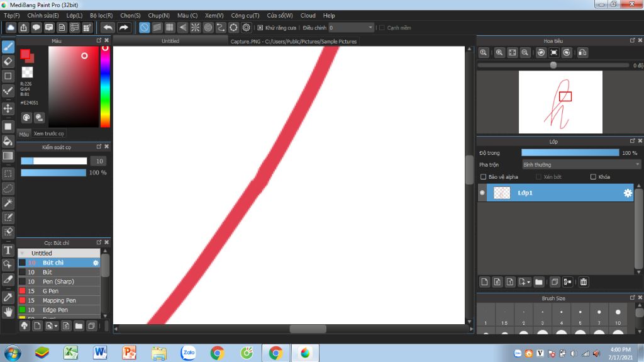Switch to the Untitled canvas tab

click(170, 41)
